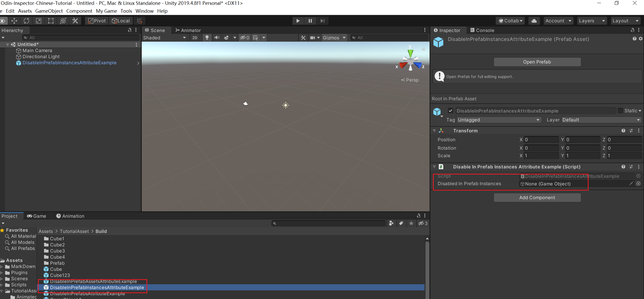
Task: Click pencil icon for Disabled In Prefab Instances
Action: point(631,183)
